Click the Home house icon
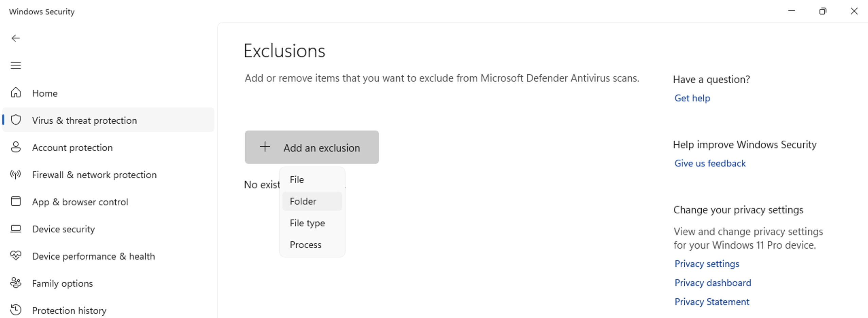This screenshot has height=318, width=868. point(16,93)
